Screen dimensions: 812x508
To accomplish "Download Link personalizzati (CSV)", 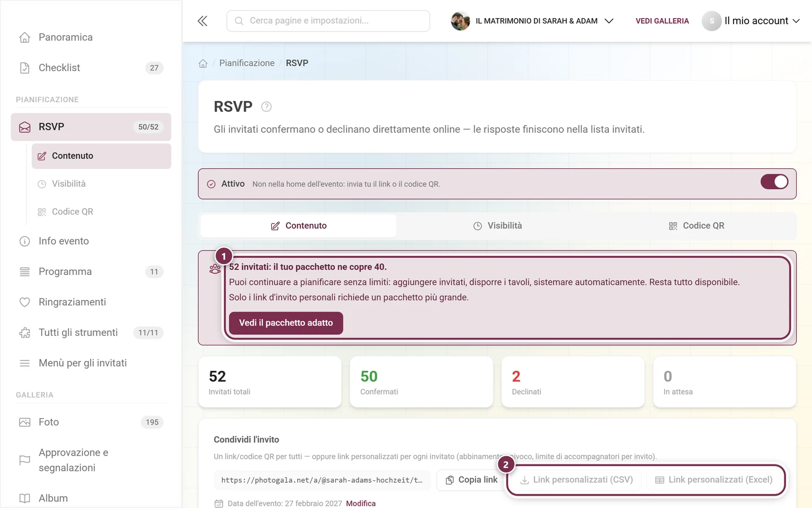I will coord(576,480).
